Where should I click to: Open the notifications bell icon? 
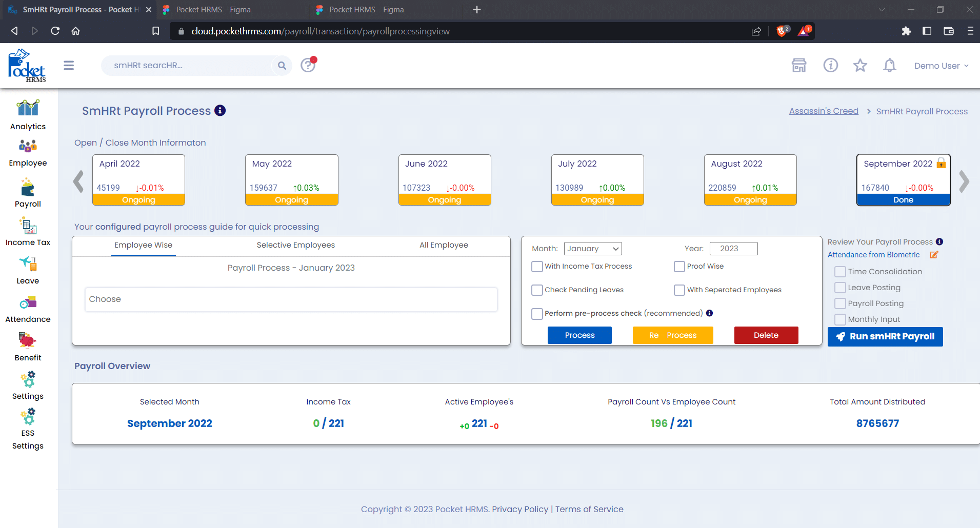pos(890,66)
